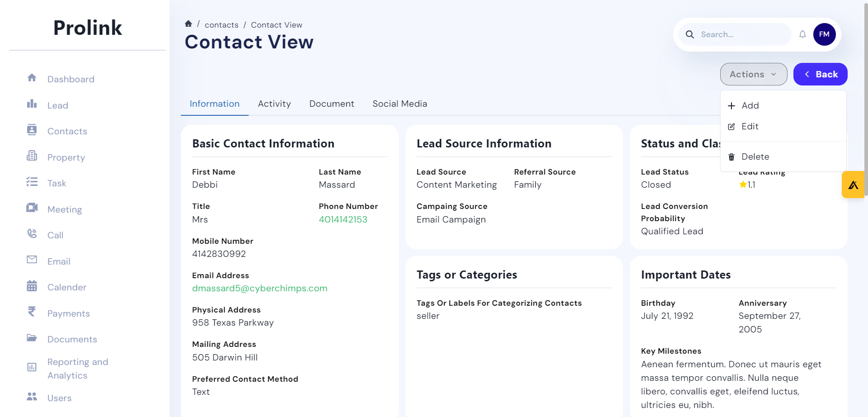The image size is (868, 417).
Task: Switch to the Social Media tab
Action: tap(400, 104)
